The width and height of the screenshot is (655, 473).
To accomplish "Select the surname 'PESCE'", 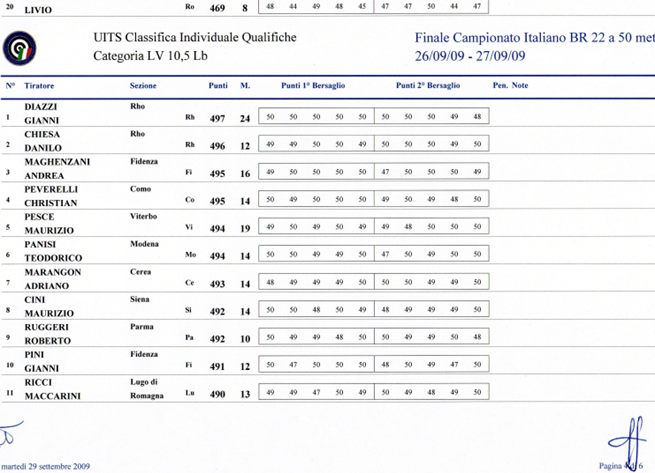I will coord(39,217).
